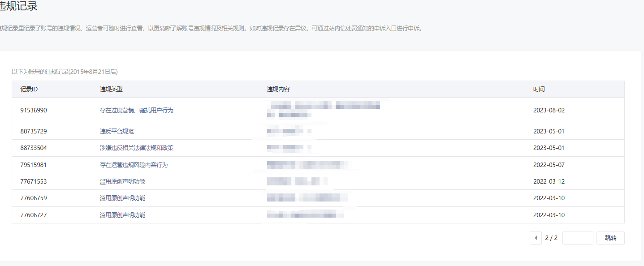Click 存在运营违规风险内容行为 violation type
The image size is (644, 266).
(134, 165)
